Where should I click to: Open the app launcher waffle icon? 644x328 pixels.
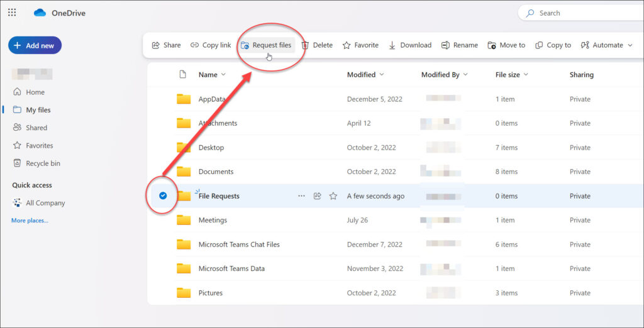click(x=12, y=13)
